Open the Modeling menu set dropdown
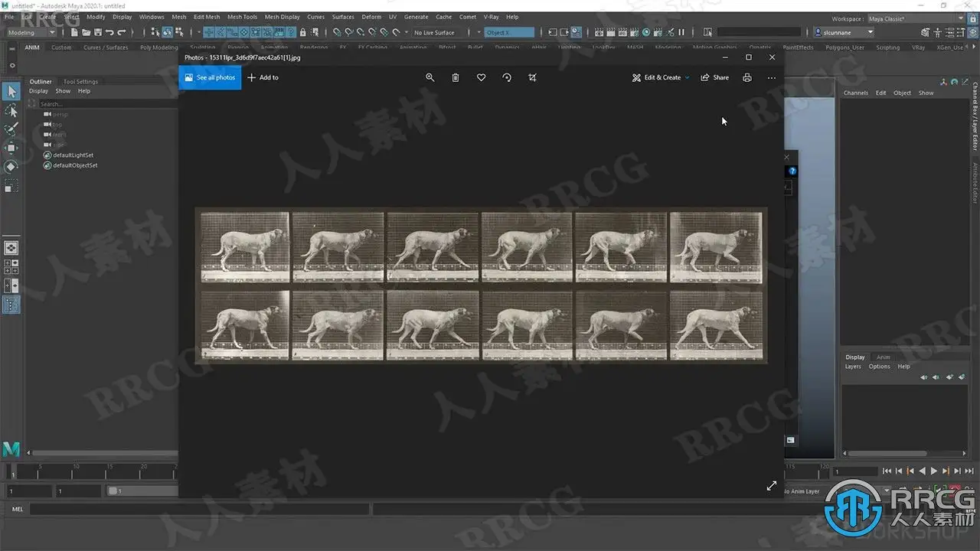 (x=31, y=32)
